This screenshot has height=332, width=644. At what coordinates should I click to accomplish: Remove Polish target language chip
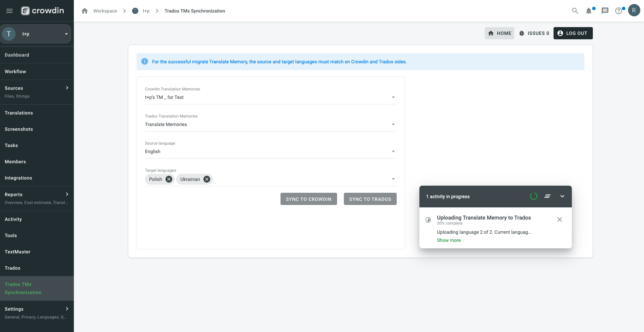169,179
